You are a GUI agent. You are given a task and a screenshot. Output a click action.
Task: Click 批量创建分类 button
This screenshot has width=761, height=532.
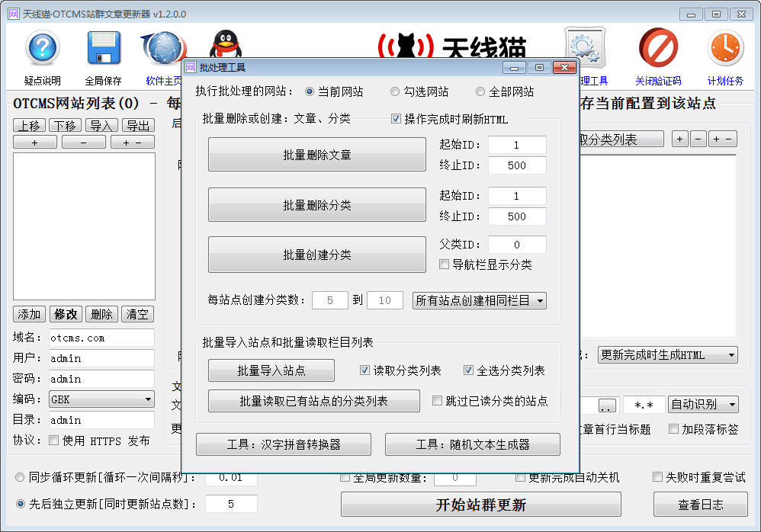(x=317, y=255)
